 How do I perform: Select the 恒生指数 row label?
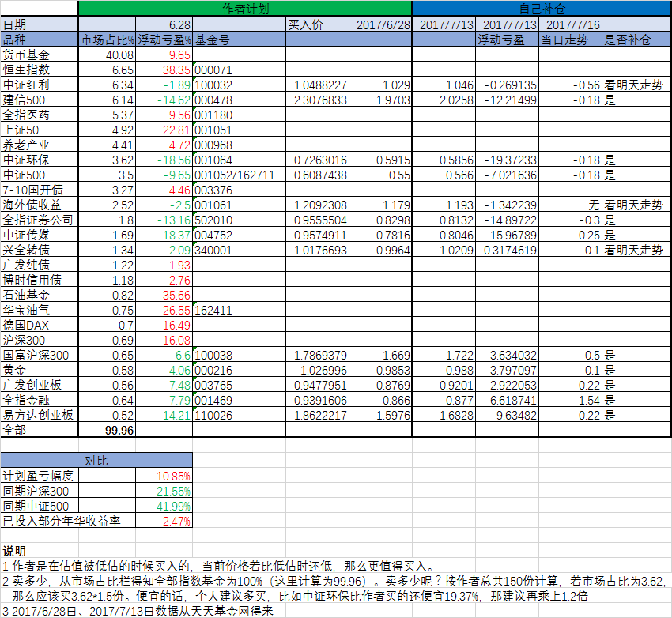point(39,70)
